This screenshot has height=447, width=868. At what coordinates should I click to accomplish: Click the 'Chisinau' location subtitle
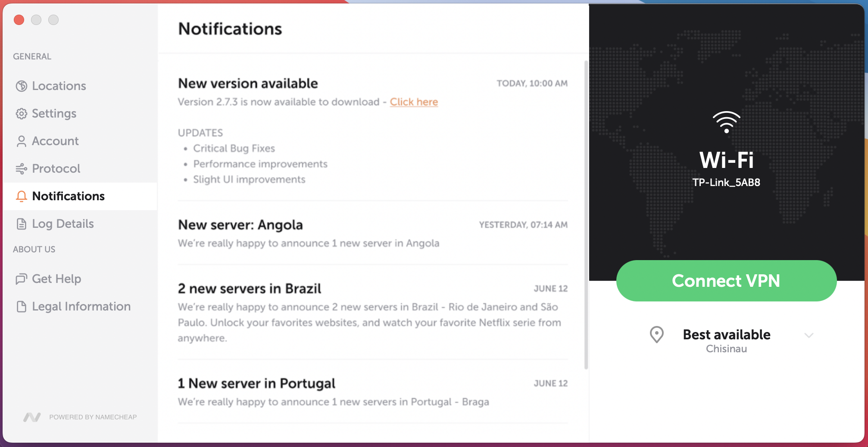pyautogui.click(x=726, y=349)
